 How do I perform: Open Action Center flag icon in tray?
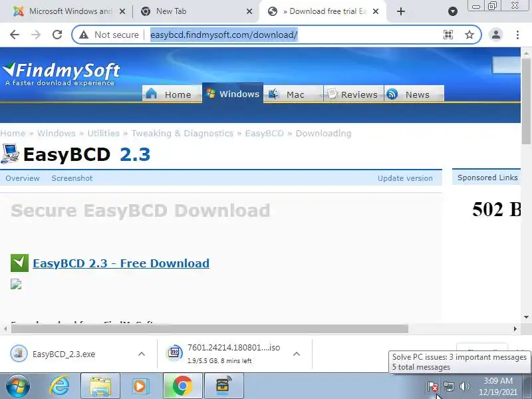pos(432,386)
